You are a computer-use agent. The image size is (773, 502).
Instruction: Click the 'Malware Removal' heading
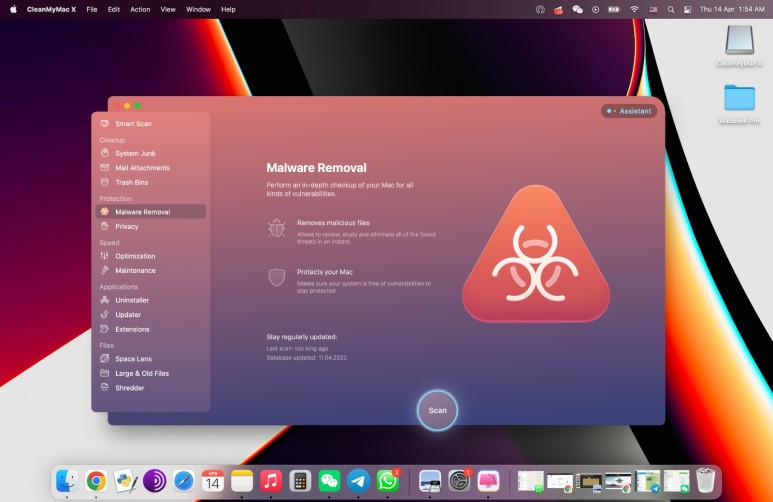[316, 168]
